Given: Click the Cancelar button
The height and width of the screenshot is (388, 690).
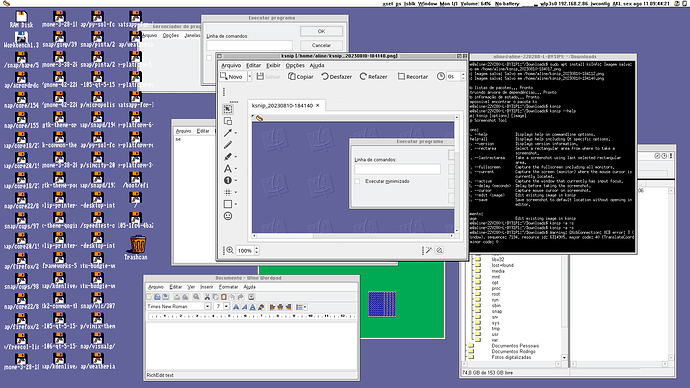Looking at the screenshot, I should [x=321, y=45].
